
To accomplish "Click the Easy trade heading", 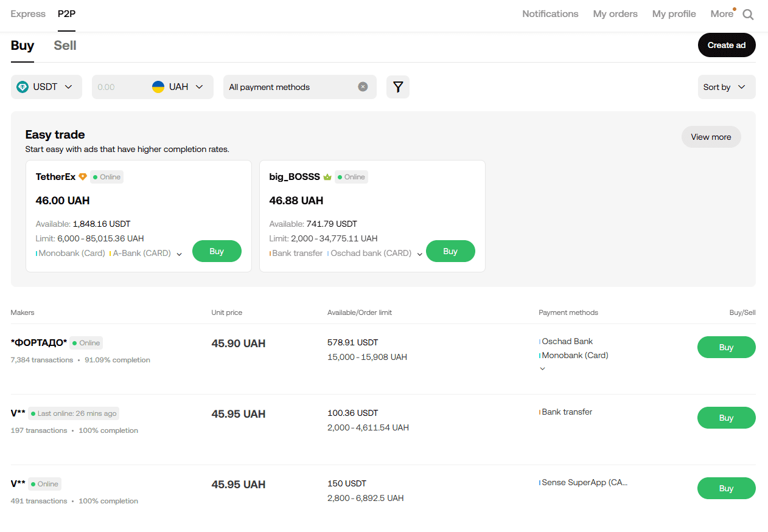I will pos(55,134).
